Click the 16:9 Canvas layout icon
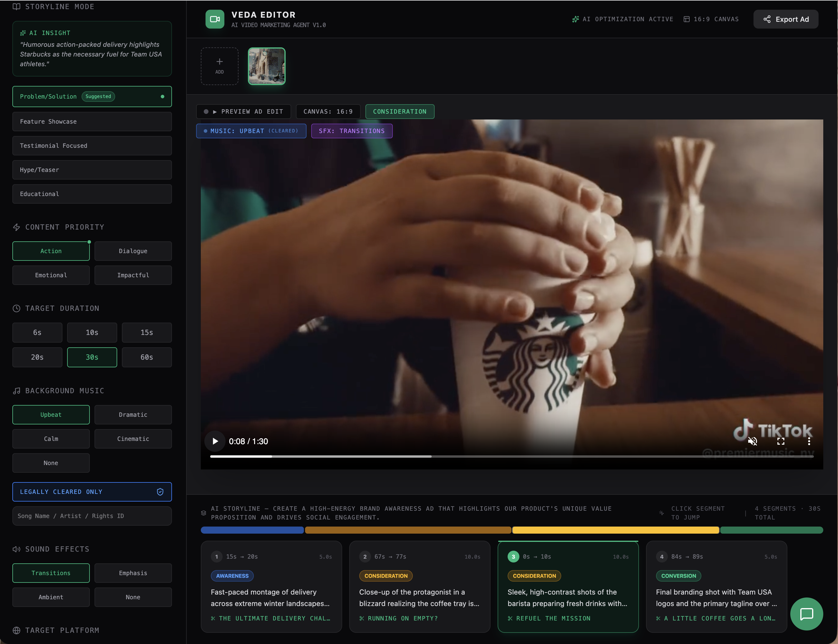Image resolution: width=838 pixels, height=644 pixels. pyautogui.click(x=687, y=19)
